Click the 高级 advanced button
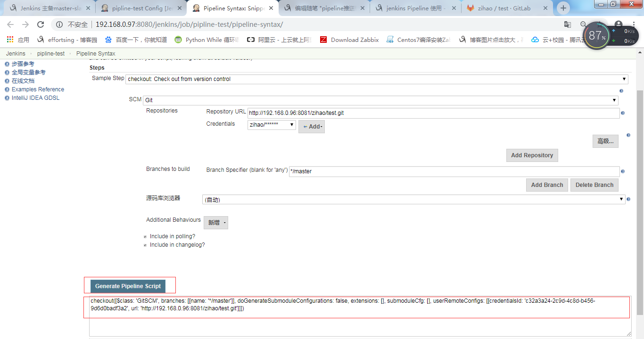 [x=605, y=141]
